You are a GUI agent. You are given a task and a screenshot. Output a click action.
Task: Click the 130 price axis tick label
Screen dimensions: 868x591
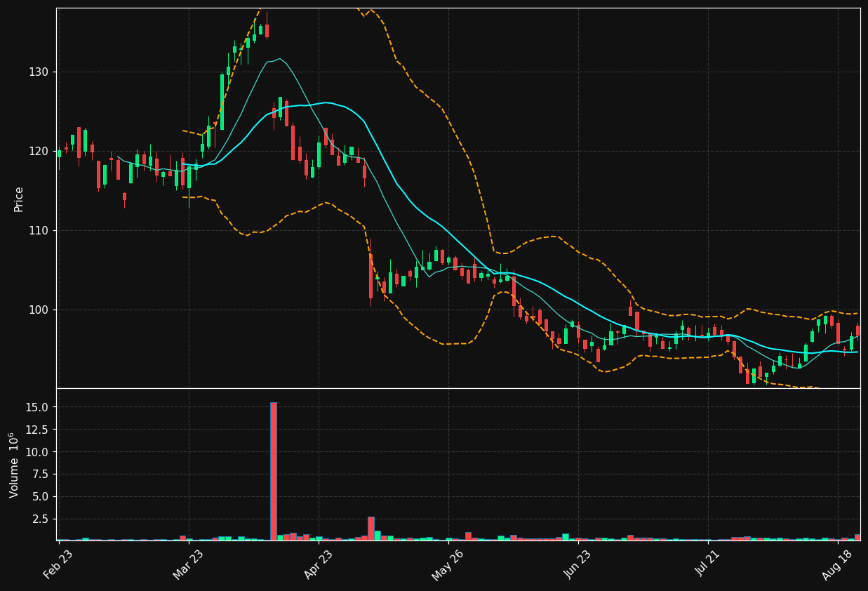[39, 72]
